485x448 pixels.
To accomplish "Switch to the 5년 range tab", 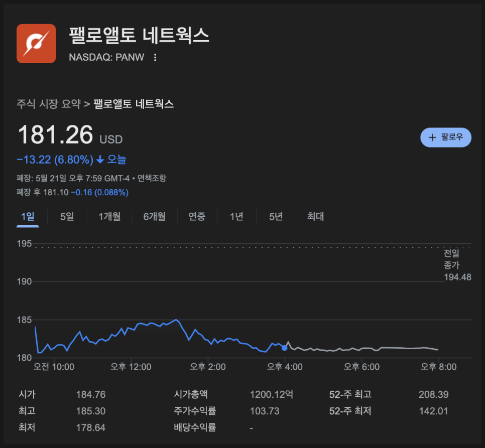I will click(x=276, y=217).
